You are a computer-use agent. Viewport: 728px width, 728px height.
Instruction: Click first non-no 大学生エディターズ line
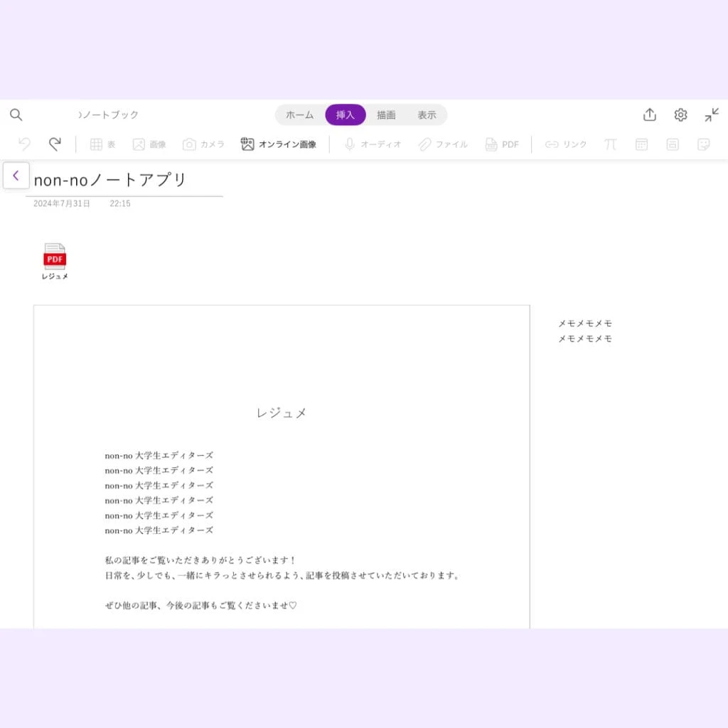[159, 456]
